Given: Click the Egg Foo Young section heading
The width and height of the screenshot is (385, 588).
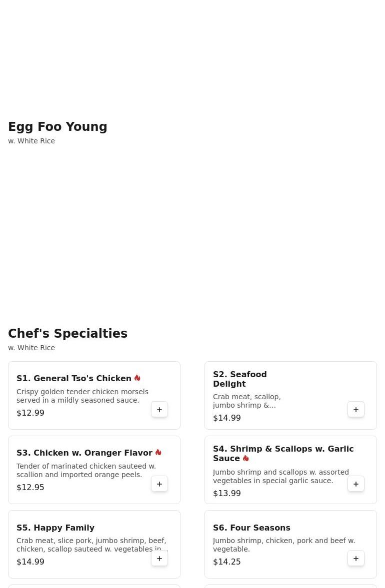Looking at the screenshot, I should pyautogui.click(x=58, y=127).
